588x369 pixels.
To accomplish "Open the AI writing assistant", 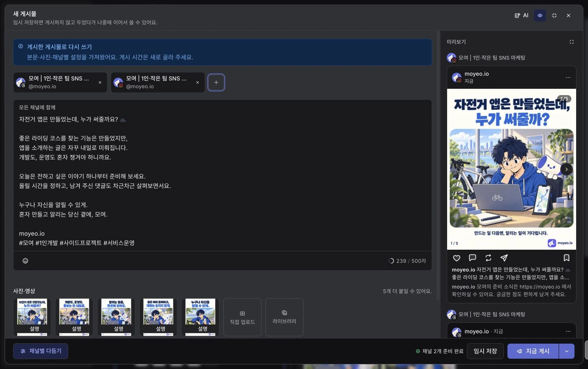I will (521, 15).
